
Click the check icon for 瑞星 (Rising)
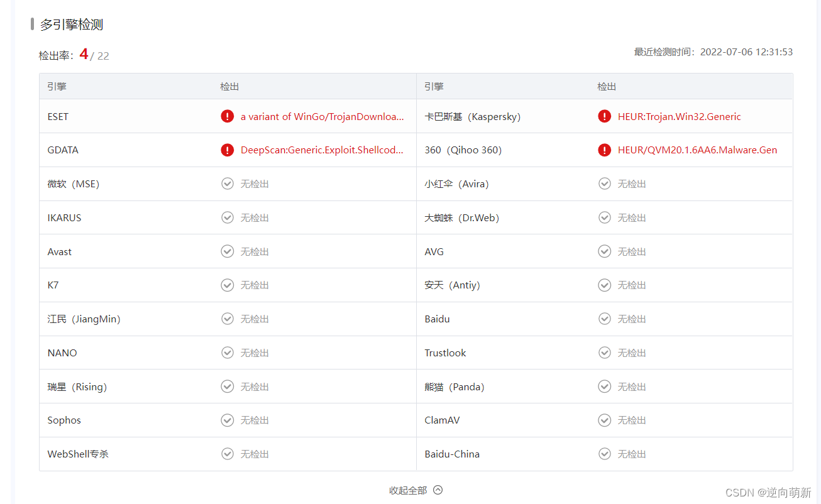228,386
